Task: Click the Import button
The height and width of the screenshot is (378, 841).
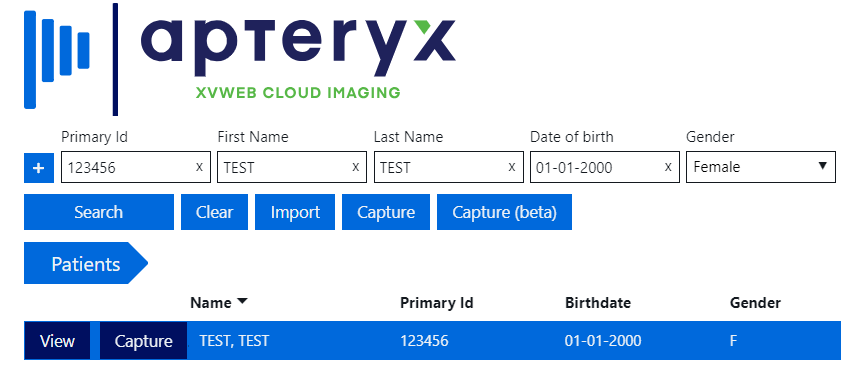Action: pos(295,212)
